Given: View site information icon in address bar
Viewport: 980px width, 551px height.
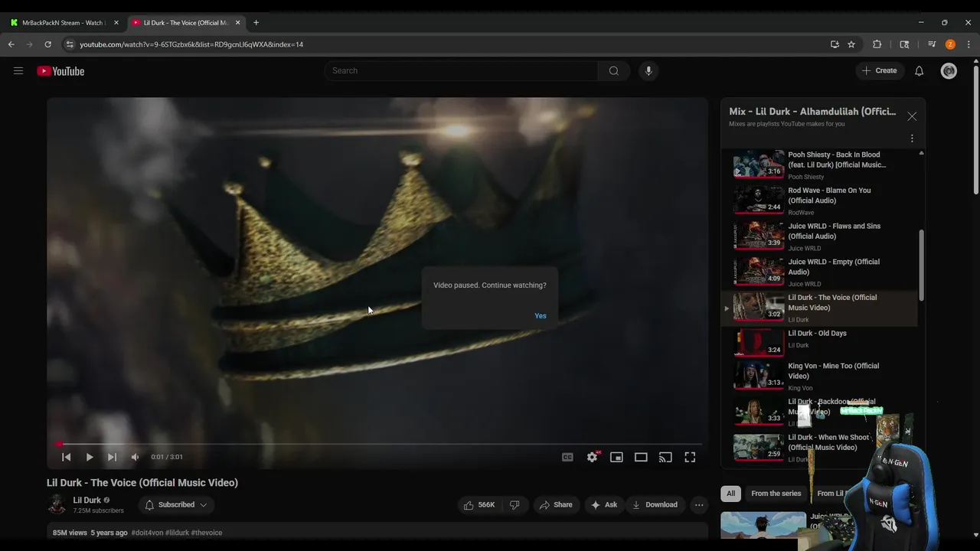Looking at the screenshot, I should click(70, 44).
